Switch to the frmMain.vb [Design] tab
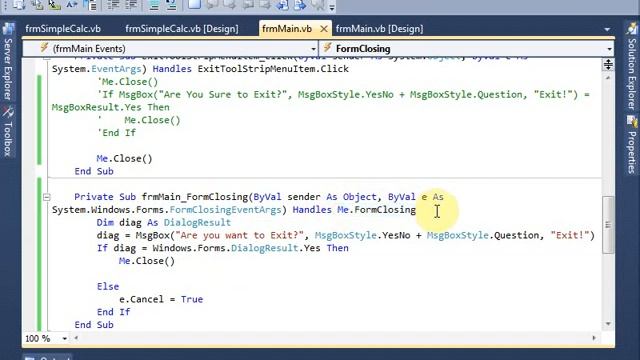Image resolution: width=640 pixels, height=360 pixels. (x=379, y=29)
